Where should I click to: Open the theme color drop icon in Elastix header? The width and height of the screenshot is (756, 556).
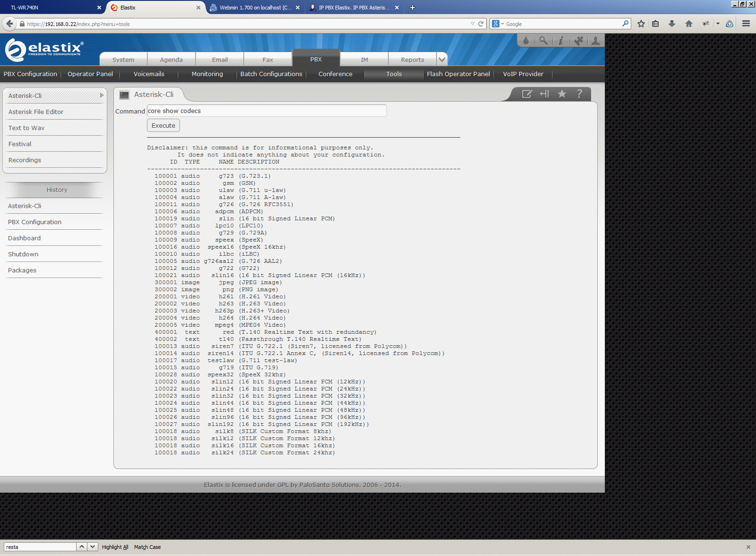click(526, 41)
